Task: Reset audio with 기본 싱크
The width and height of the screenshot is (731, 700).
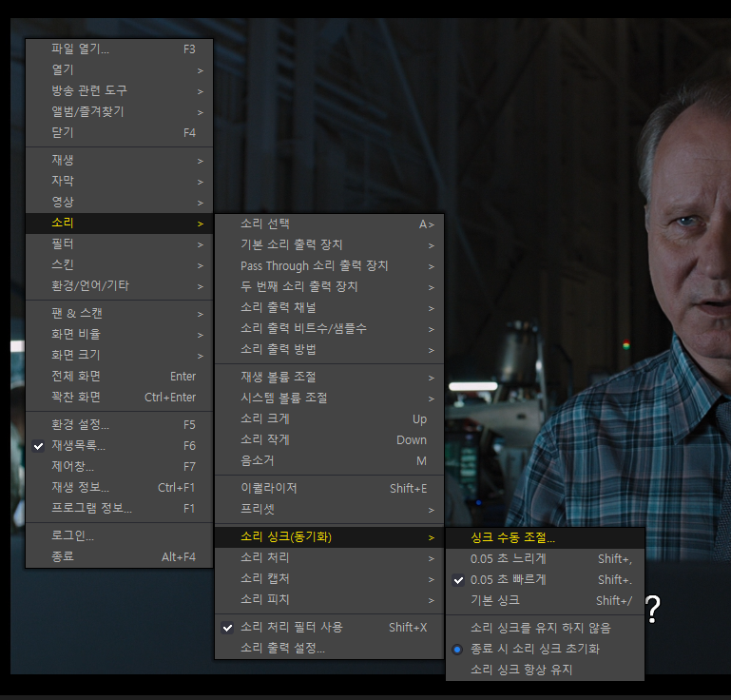Action: pyautogui.click(x=545, y=601)
